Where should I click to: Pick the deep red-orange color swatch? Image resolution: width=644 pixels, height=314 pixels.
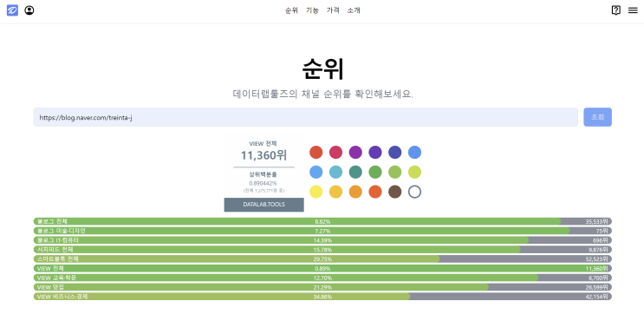[x=375, y=192]
